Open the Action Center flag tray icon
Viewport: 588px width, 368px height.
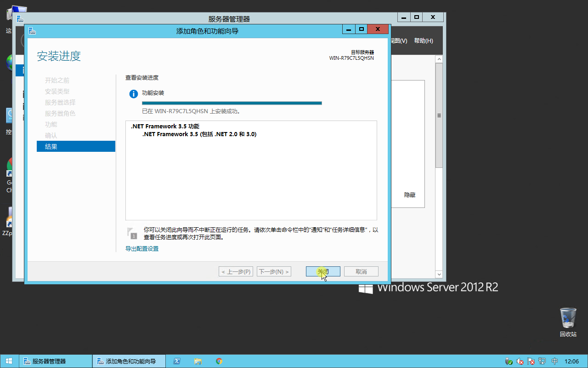click(x=531, y=361)
